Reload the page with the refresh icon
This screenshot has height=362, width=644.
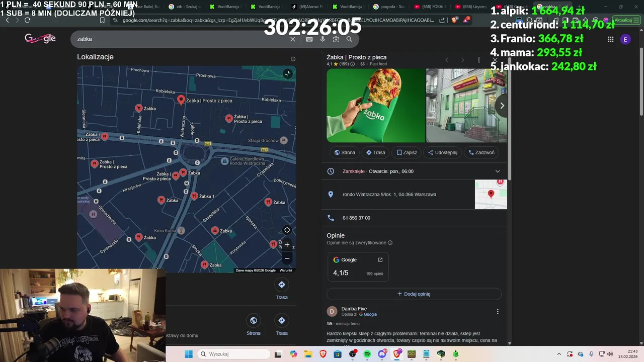(x=27, y=20)
